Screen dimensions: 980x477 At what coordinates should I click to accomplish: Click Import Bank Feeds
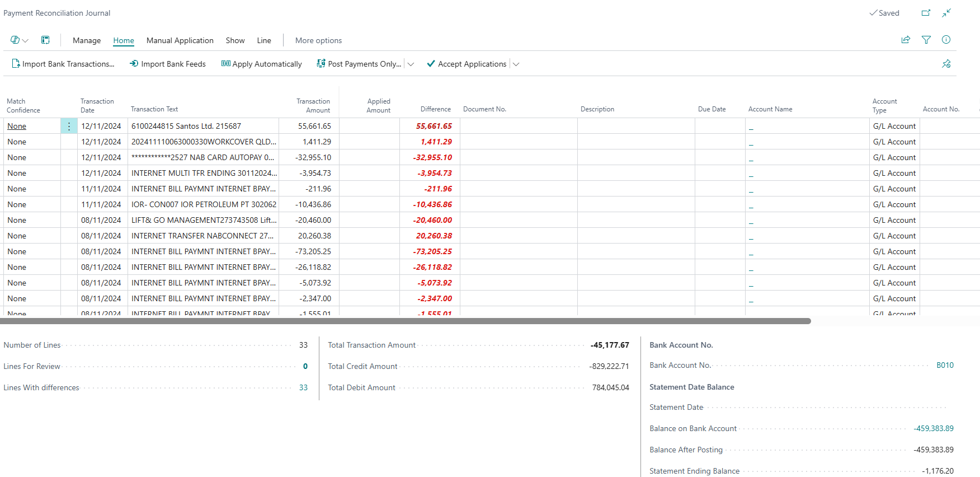click(168, 64)
